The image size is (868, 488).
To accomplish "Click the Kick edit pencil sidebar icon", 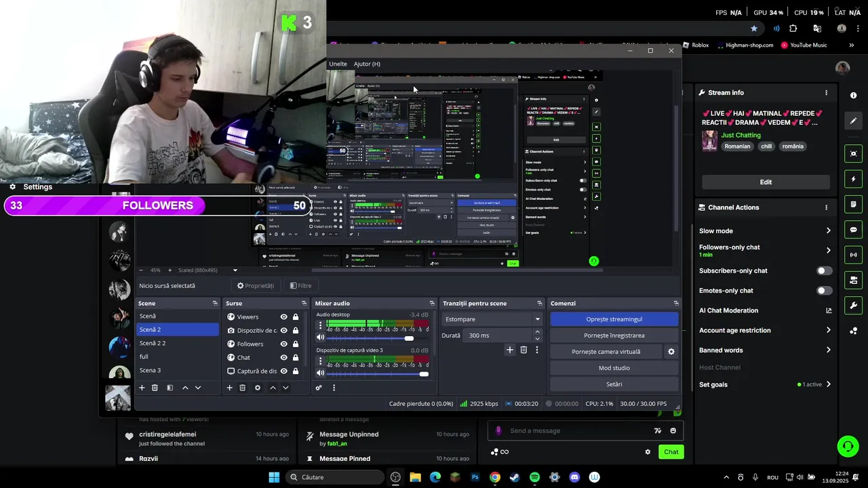I will (x=854, y=121).
